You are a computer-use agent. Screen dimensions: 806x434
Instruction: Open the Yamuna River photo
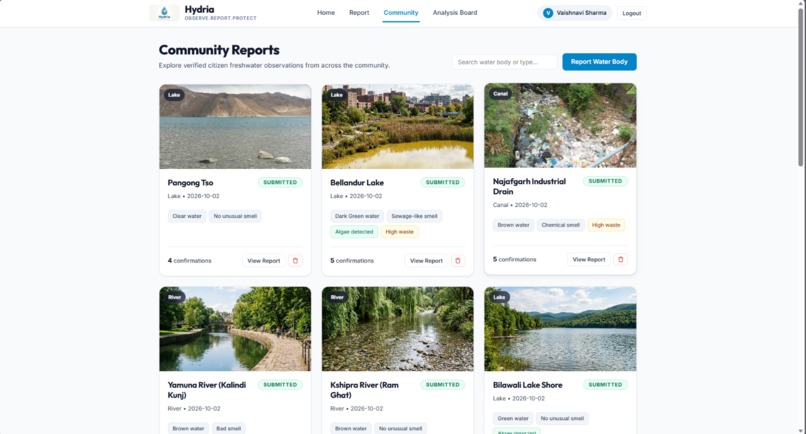(x=235, y=329)
